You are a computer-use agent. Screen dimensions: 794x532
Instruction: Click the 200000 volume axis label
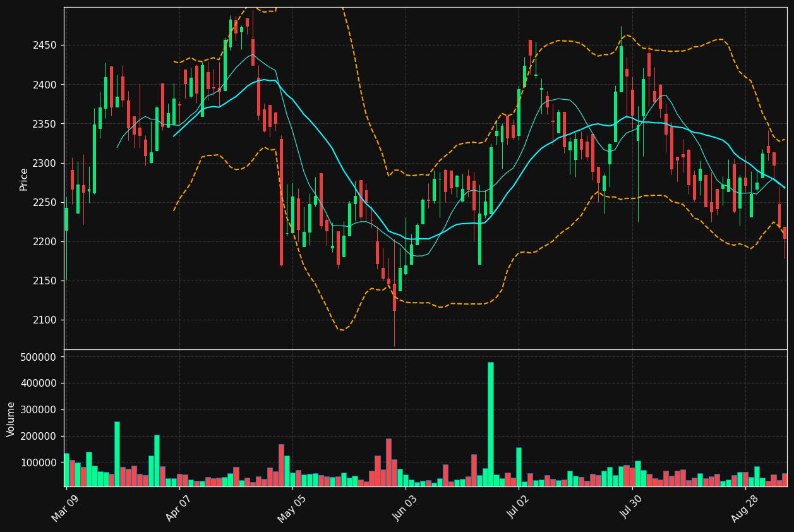click(x=40, y=437)
